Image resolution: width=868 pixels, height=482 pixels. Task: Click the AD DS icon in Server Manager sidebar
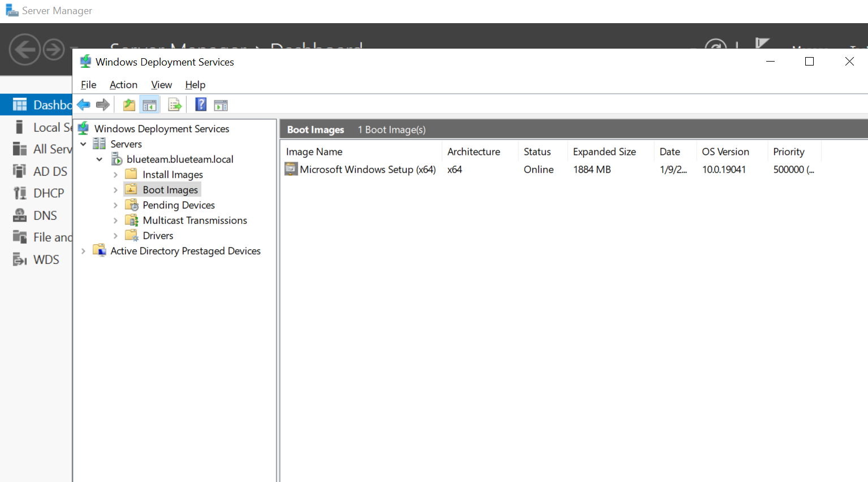tap(20, 171)
